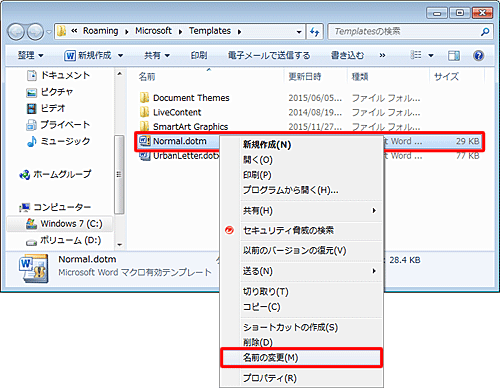Click the navigation pane scrollbar thumb
The image size is (500, 388).
tap(119, 174)
